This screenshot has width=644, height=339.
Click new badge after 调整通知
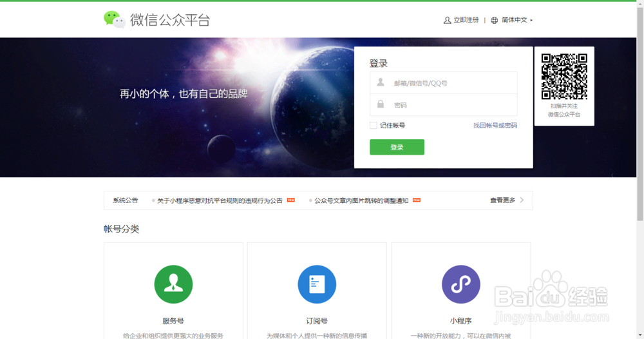coord(417,200)
